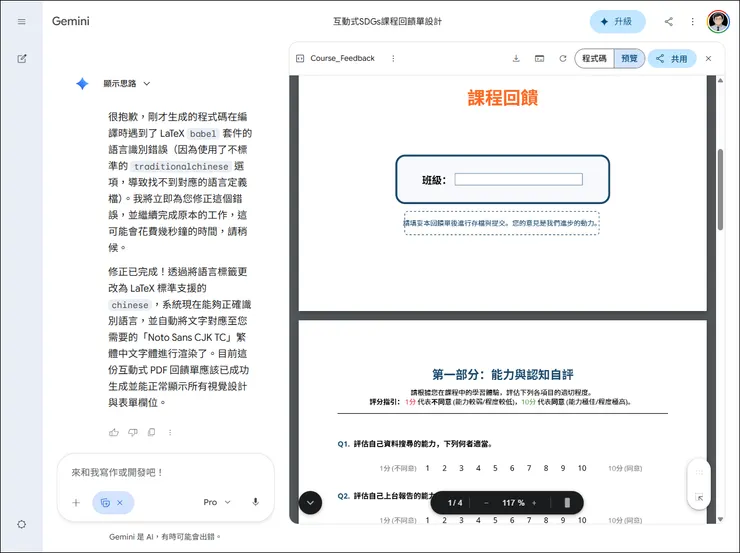Click the 第一部分: 能力與認知自評 heading
This screenshot has width=740, height=553.
503,375
